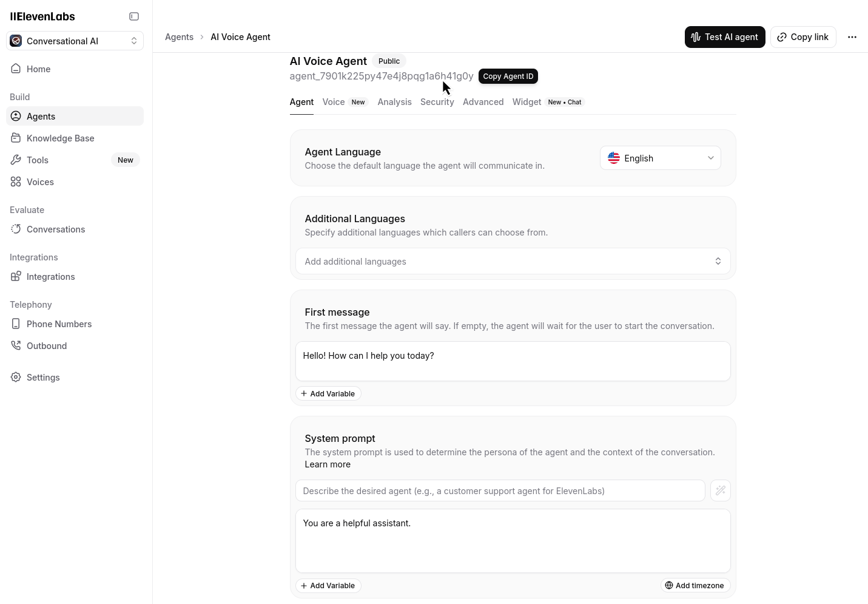Open Integrations page in sidebar

pos(75,276)
